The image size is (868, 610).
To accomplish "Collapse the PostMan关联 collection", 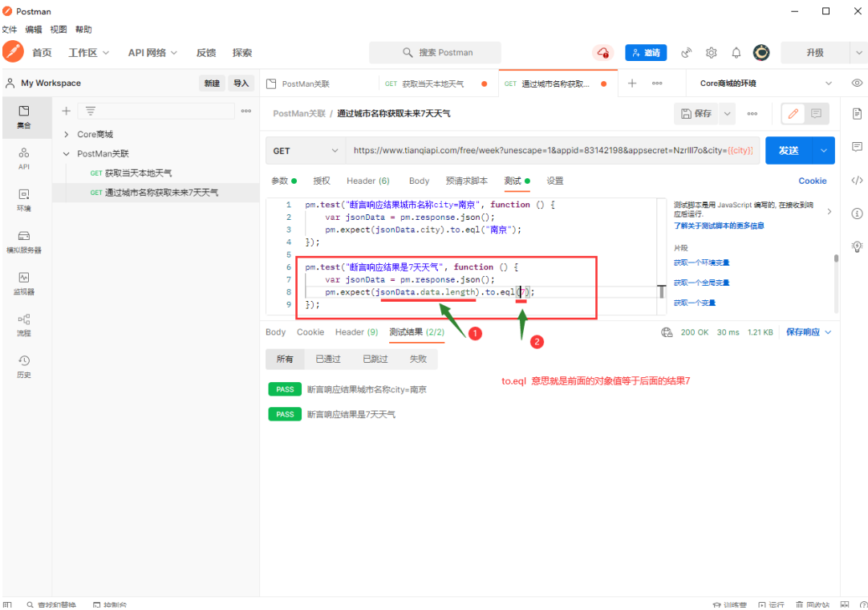I will tap(67, 153).
